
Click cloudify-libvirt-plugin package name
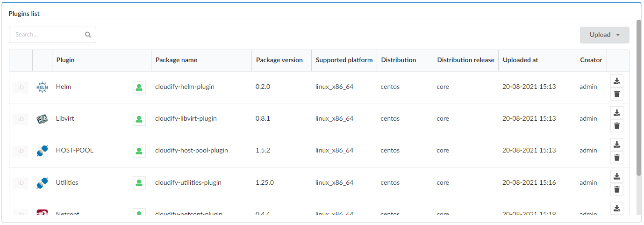tap(186, 118)
